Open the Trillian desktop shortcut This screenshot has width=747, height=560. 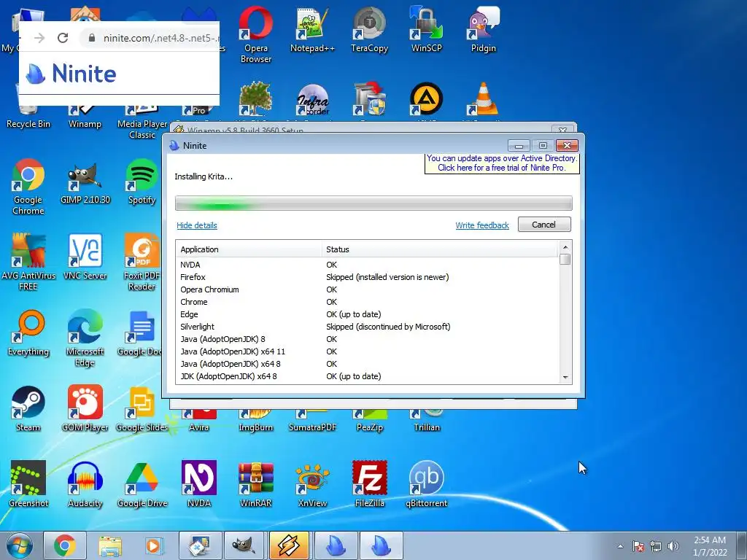[426, 421]
